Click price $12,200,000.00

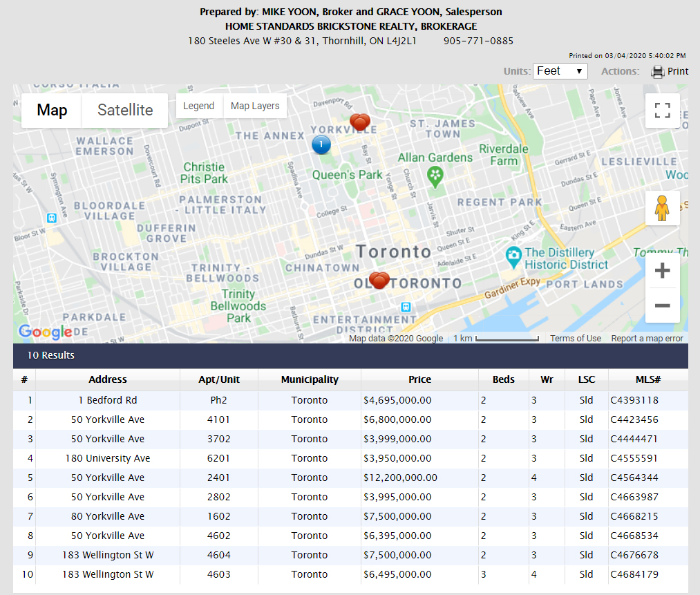tap(401, 478)
